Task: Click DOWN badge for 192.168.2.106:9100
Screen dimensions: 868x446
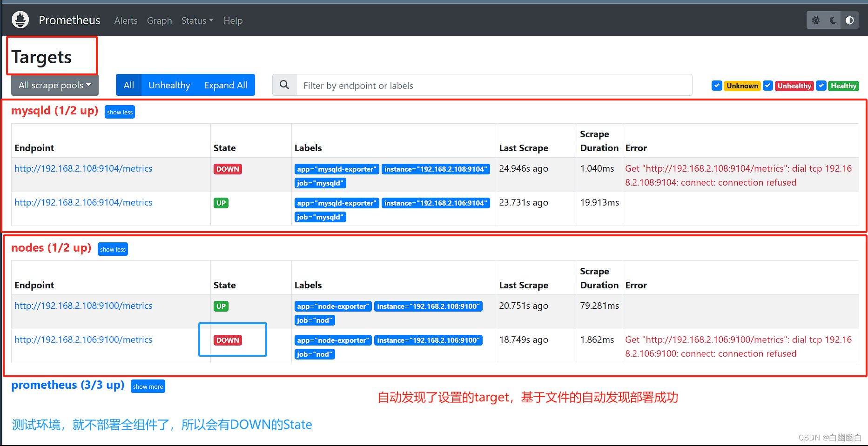Action: (x=228, y=340)
